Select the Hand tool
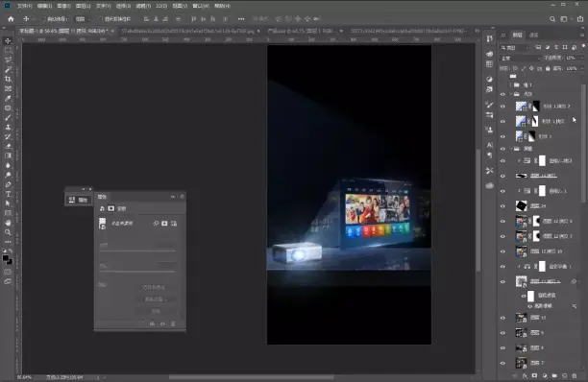588x382 pixels. (8, 223)
